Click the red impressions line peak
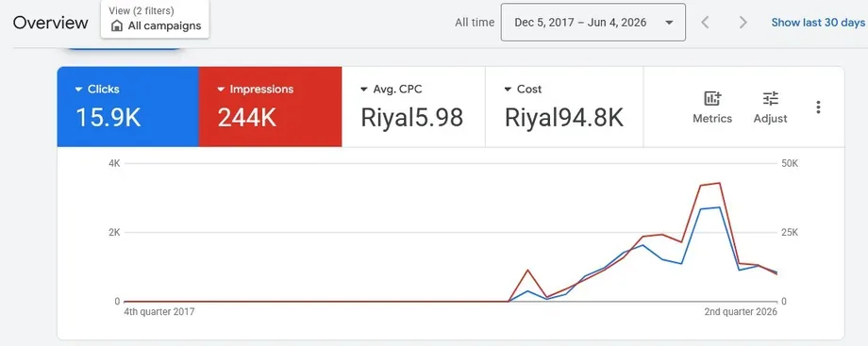868x346 pixels. 719,183
